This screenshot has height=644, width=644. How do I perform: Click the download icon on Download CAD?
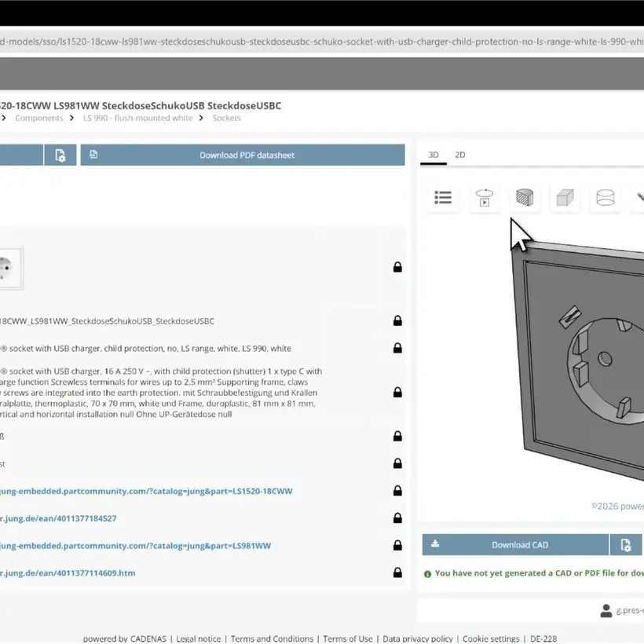tap(435, 543)
